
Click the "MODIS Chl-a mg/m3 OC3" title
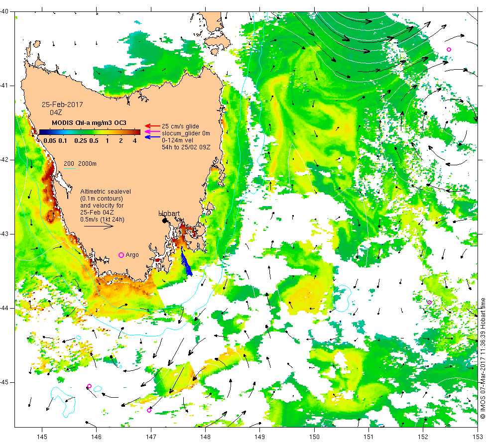(89, 122)
